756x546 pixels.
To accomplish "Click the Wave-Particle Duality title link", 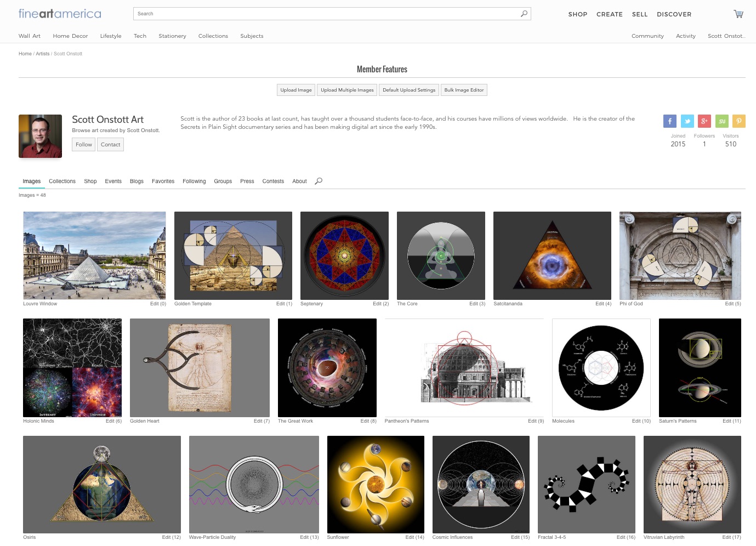I will click(212, 537).
